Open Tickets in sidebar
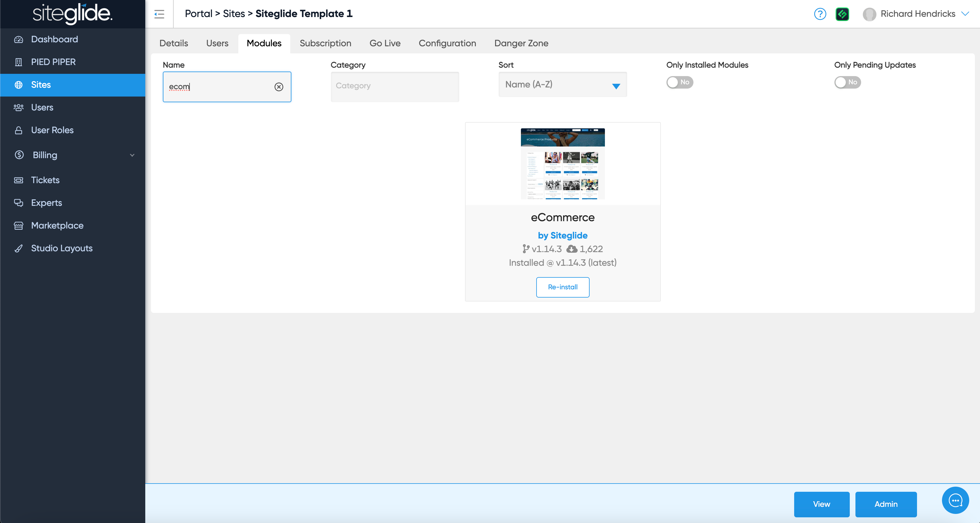Viewport: 980px width, 523px height. [x=73, y=180]
